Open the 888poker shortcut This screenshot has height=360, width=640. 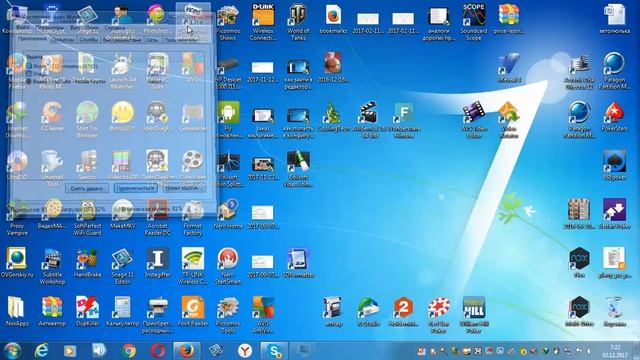click(x=614, y=165)
